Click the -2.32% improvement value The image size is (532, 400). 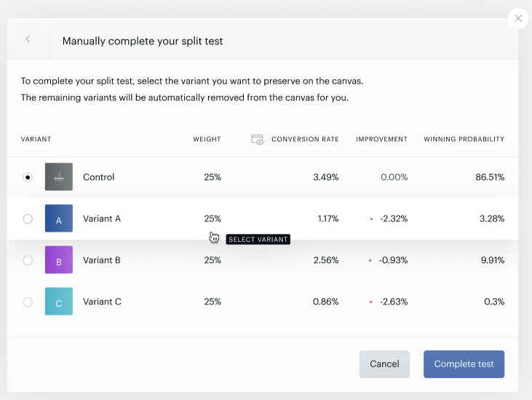point(394,219)
